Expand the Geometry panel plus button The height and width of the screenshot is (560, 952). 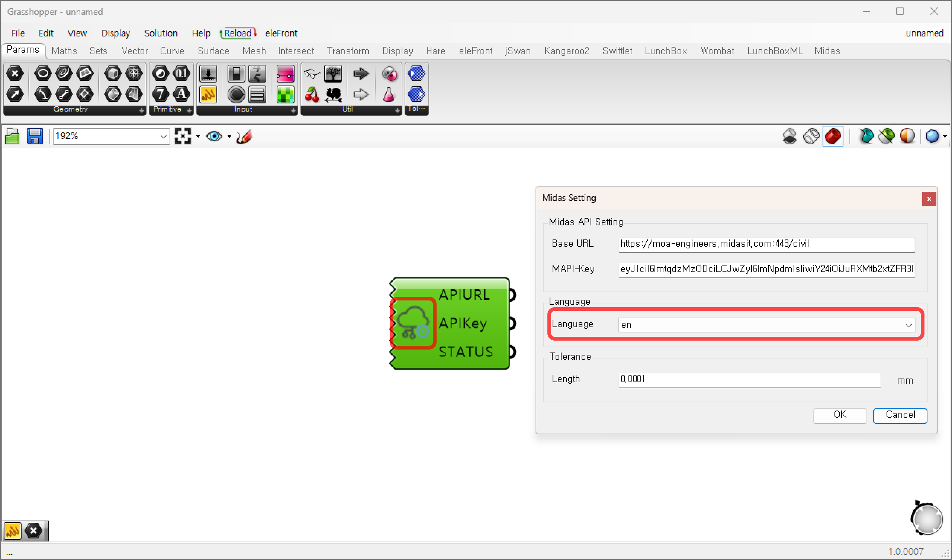142,110
